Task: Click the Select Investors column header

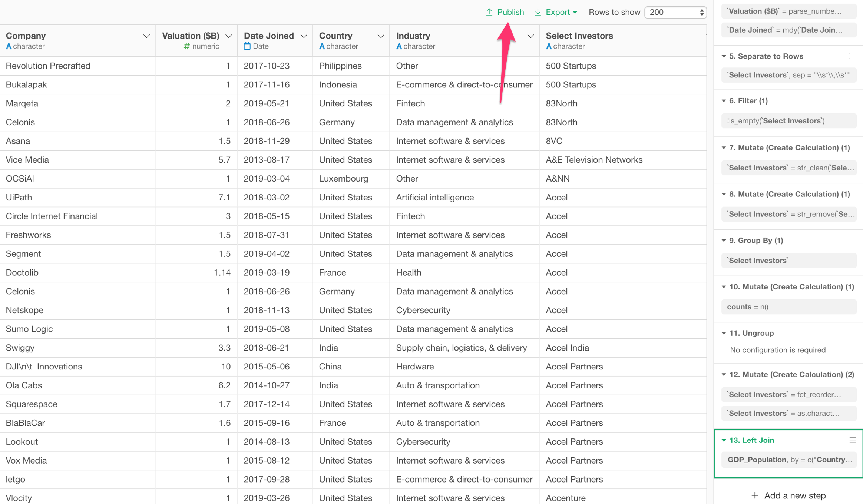Action: 579,36
